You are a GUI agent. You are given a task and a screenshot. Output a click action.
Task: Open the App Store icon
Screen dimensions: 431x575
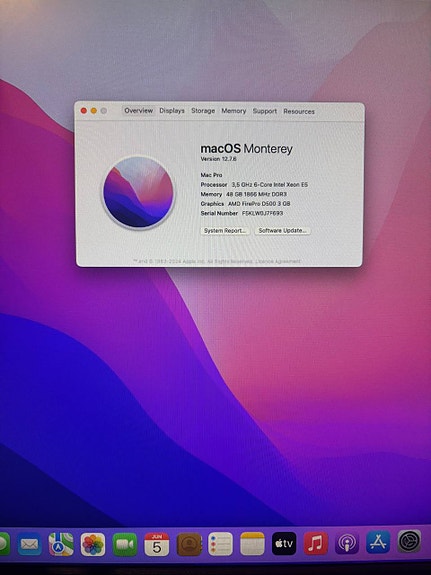click(378, 542)
